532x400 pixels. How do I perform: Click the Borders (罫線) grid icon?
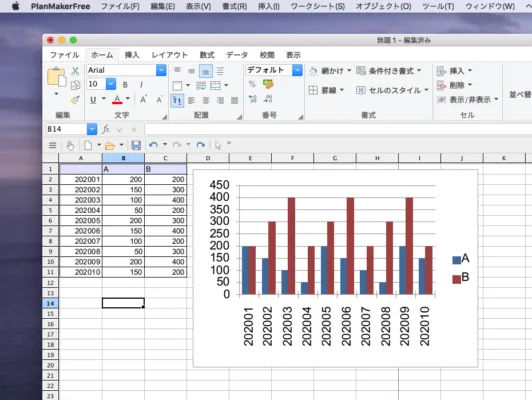click(313, 90)
